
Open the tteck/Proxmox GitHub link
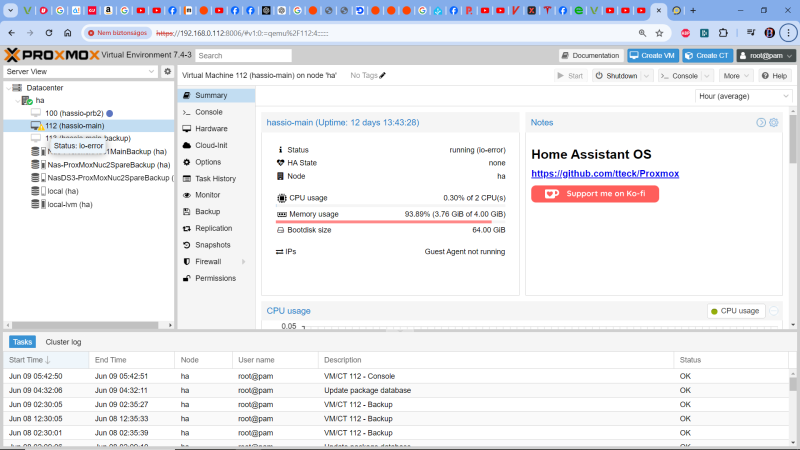605,173
